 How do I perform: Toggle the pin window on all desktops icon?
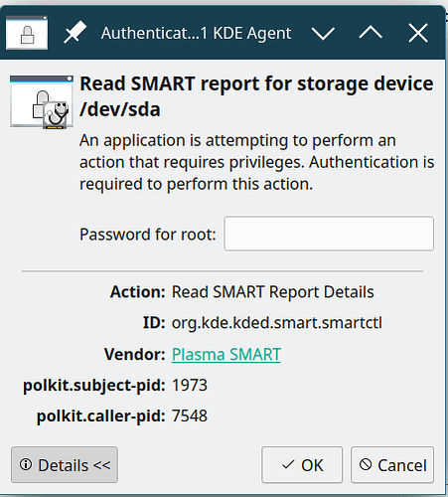75,33
